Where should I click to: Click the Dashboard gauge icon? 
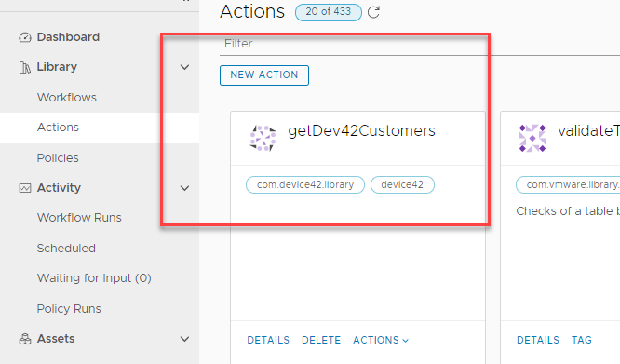tap(25, 37)
